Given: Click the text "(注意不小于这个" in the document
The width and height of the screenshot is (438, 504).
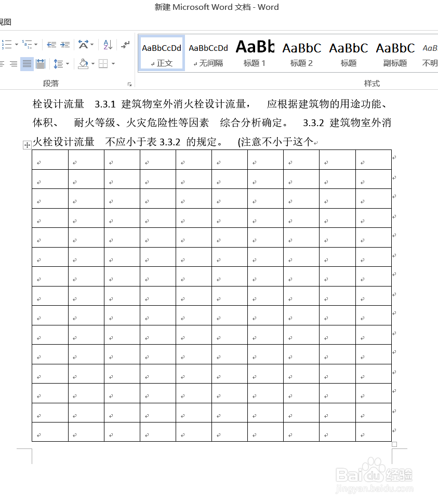Looking at the screenshot, I should point(275,142).
